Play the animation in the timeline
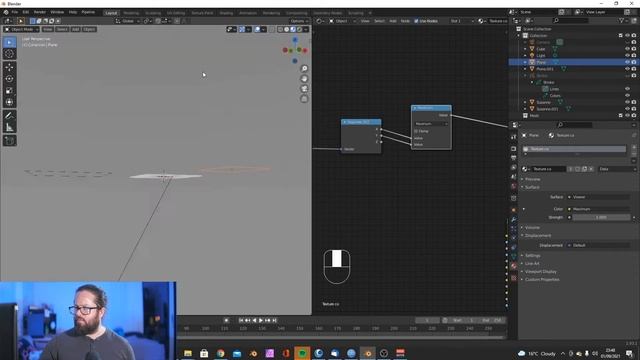 261,320
